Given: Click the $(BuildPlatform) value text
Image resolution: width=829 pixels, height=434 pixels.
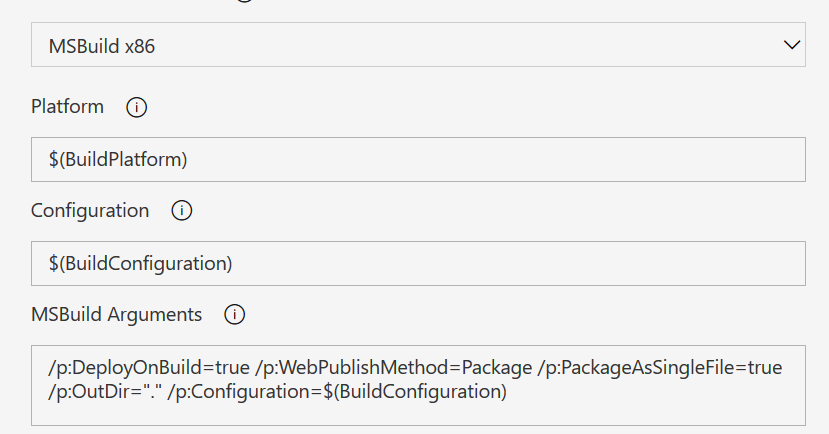Looking at the screenshot, I should pos(117,160).
